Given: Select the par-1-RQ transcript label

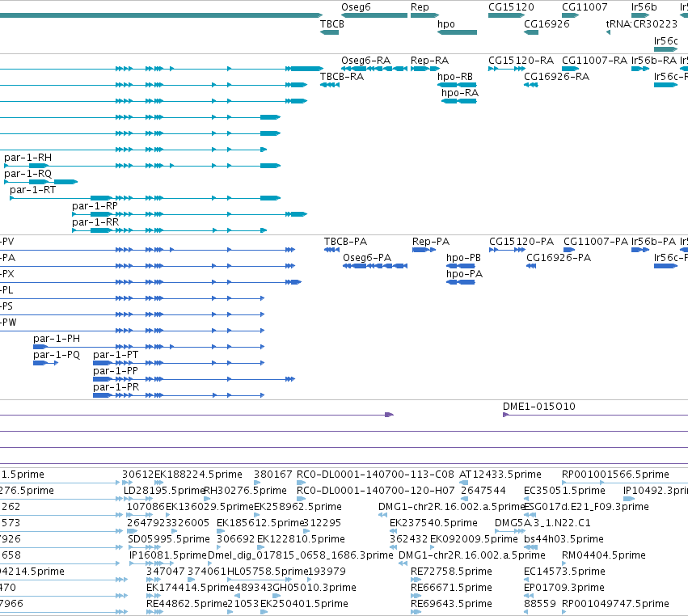Looking at the screenshot, I should (27, 174).
